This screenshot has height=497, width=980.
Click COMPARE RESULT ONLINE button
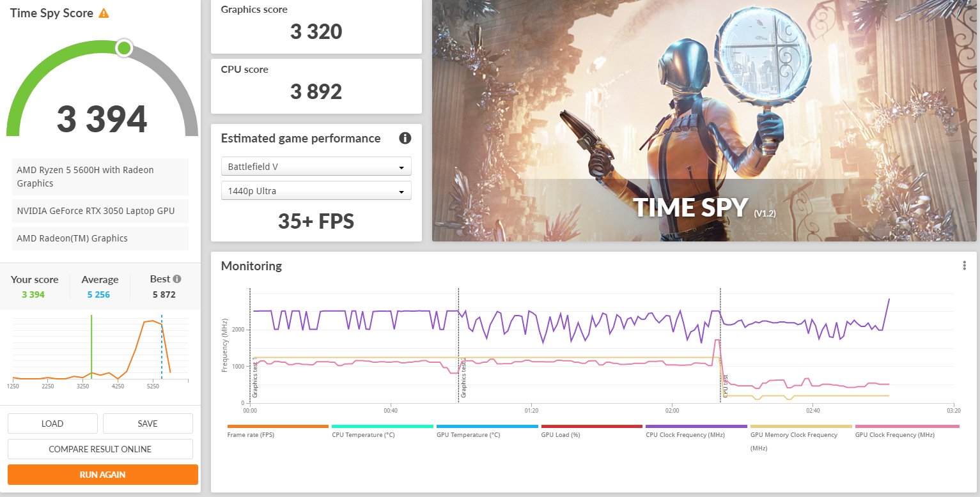click(100, 449)
